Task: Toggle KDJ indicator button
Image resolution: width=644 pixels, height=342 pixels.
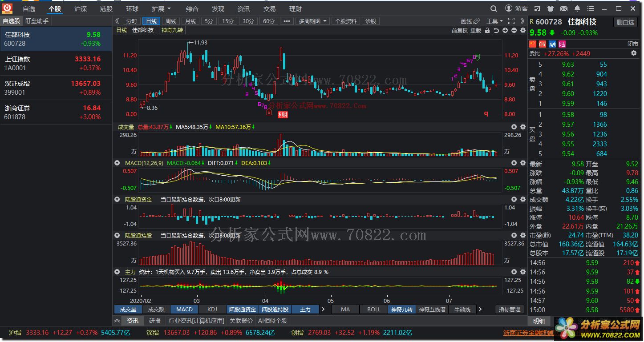Action: [212, 310]
